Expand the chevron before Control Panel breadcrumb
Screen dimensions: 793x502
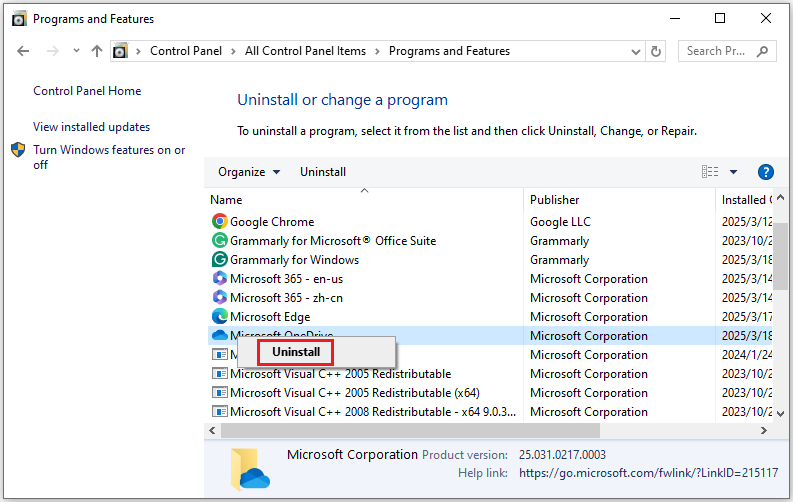tap(138, 52)
